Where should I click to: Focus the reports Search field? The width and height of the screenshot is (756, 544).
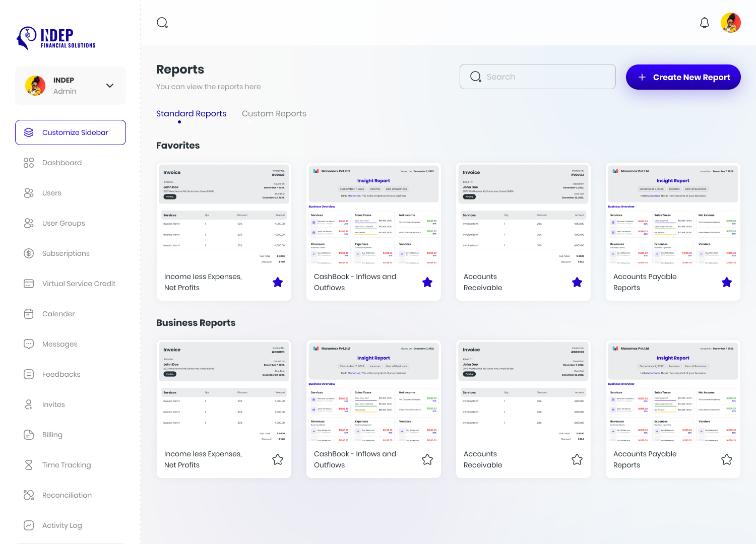point(544,77)
